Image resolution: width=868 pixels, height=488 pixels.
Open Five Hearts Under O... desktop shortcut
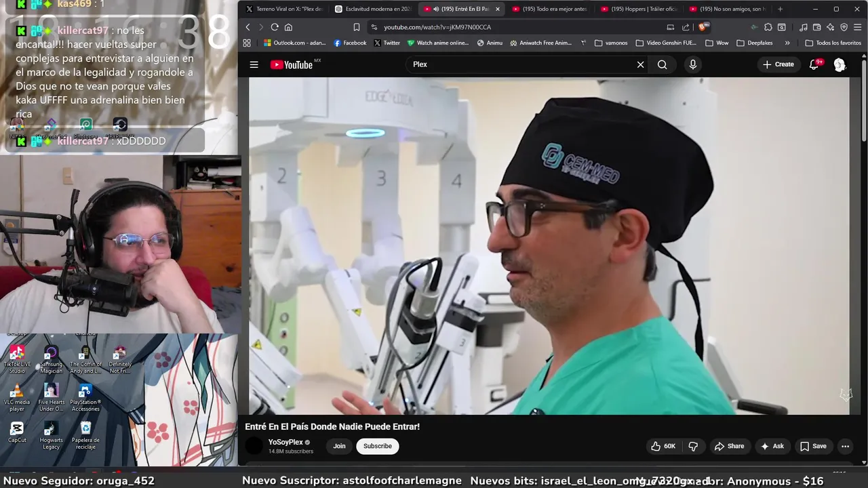point(51,397)
